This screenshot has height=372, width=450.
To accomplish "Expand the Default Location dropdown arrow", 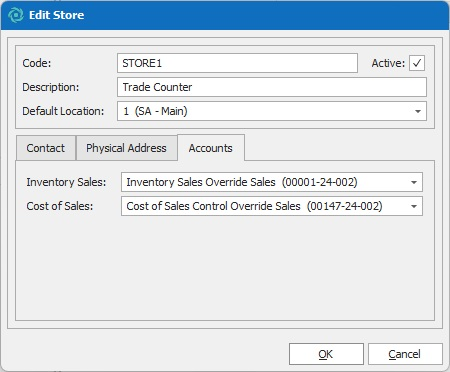I will 418,111.
